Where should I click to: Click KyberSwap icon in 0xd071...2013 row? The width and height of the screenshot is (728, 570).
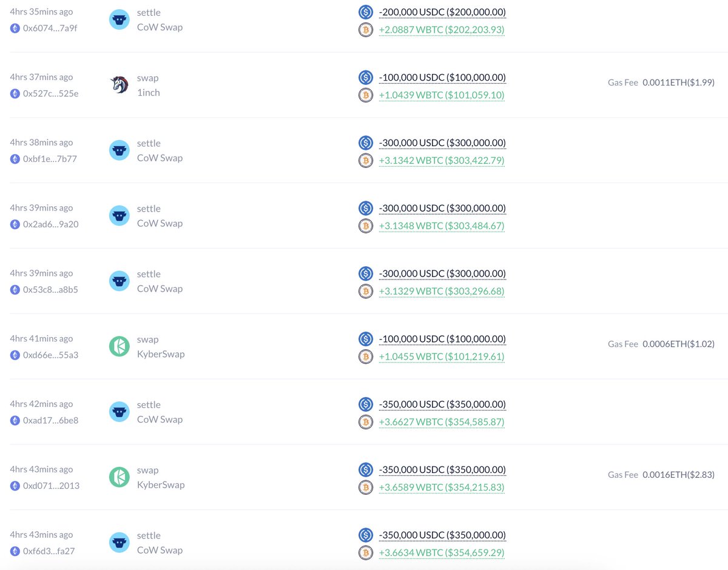click(120, 478)
